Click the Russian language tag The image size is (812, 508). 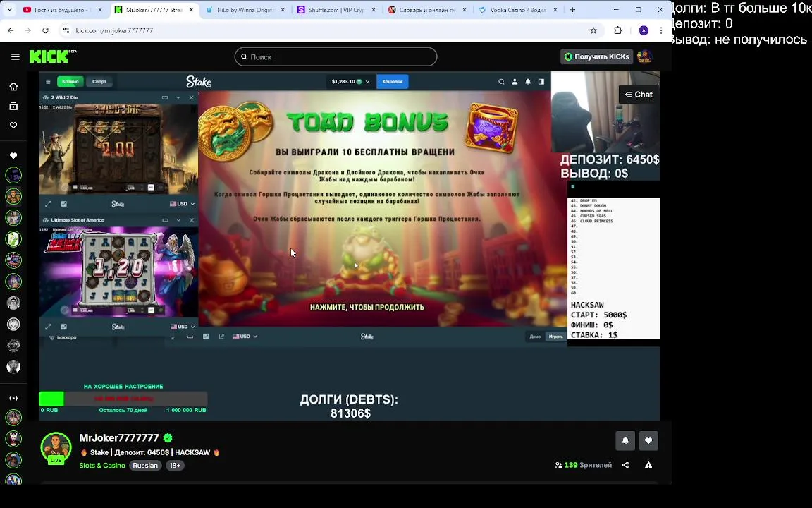(145, 466)
